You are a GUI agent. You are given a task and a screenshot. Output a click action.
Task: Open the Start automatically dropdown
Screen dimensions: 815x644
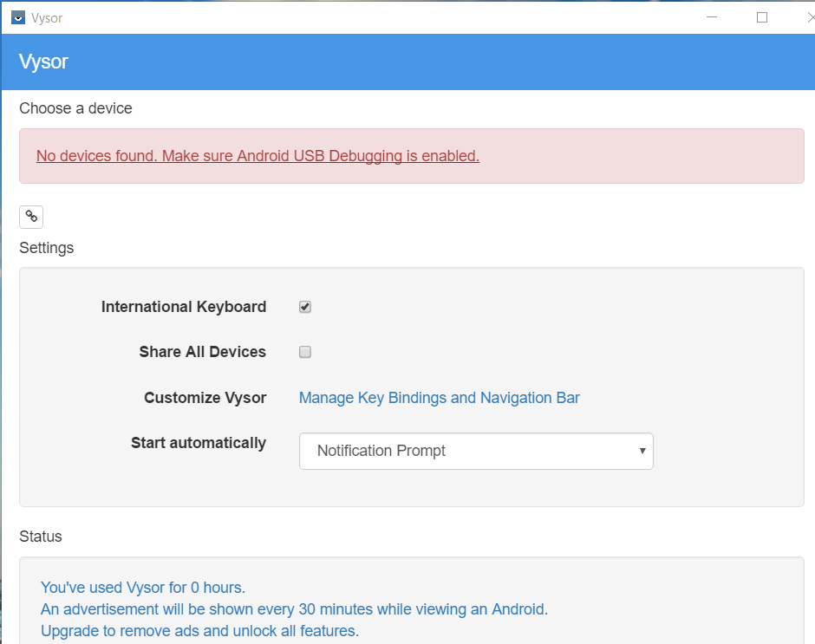click(475, 451)
